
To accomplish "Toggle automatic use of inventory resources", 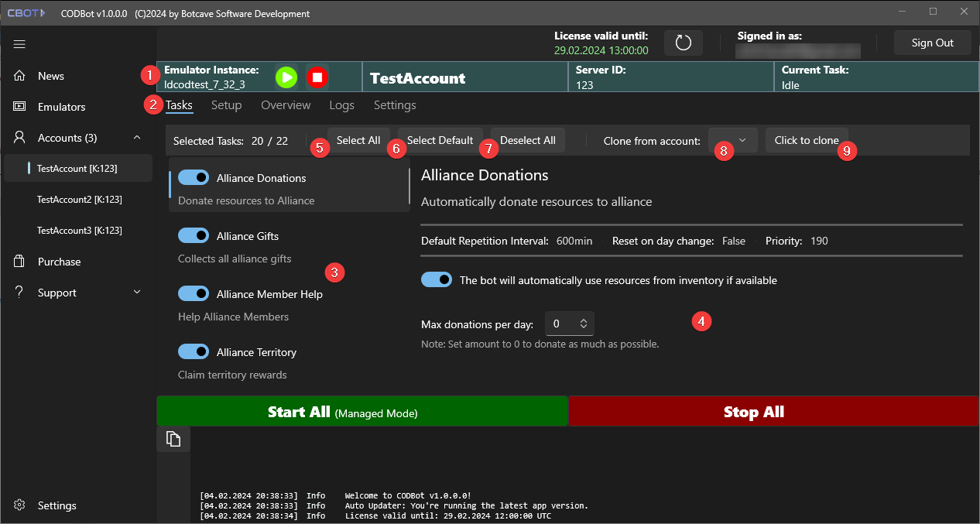I will point(437,280).
